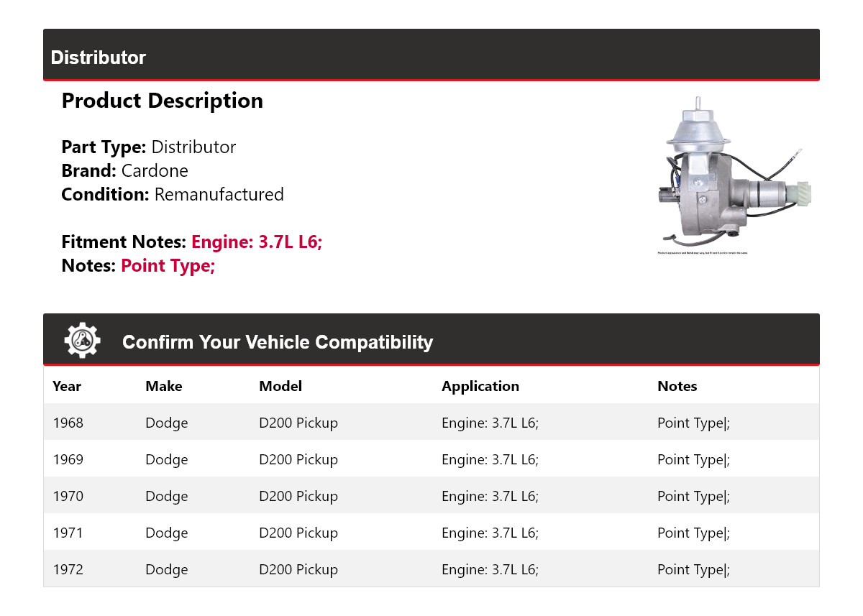Select the 1968 row year cell
The image size is (863, 616).
tap(68, 423)
